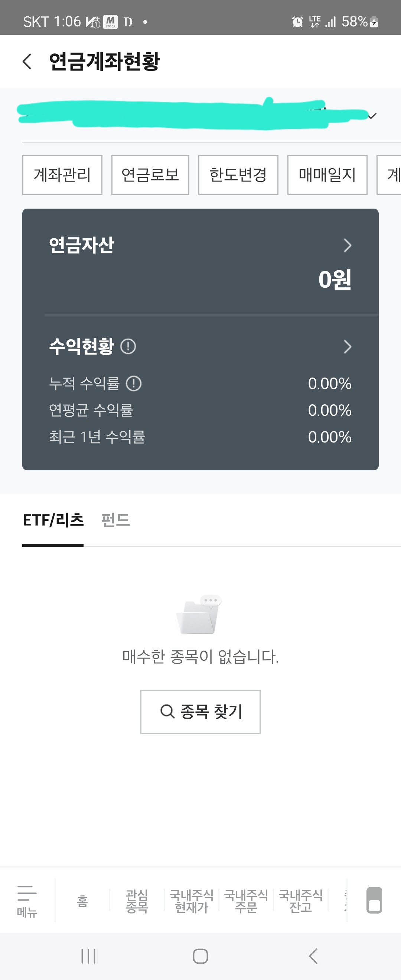Open the 매매일지 button
Image resolution: width=401 pixels, height=980 pixels.
tap(327, 175)
